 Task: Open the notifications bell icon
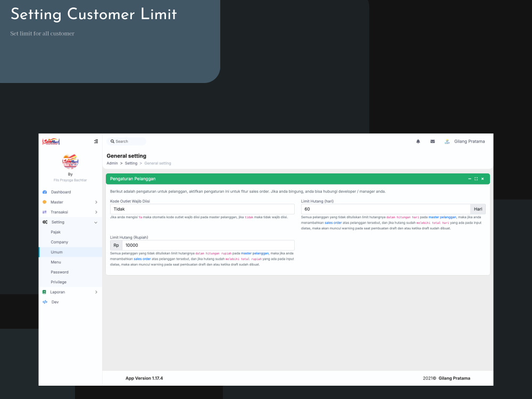pyautogui.click(x=418, y=142)
